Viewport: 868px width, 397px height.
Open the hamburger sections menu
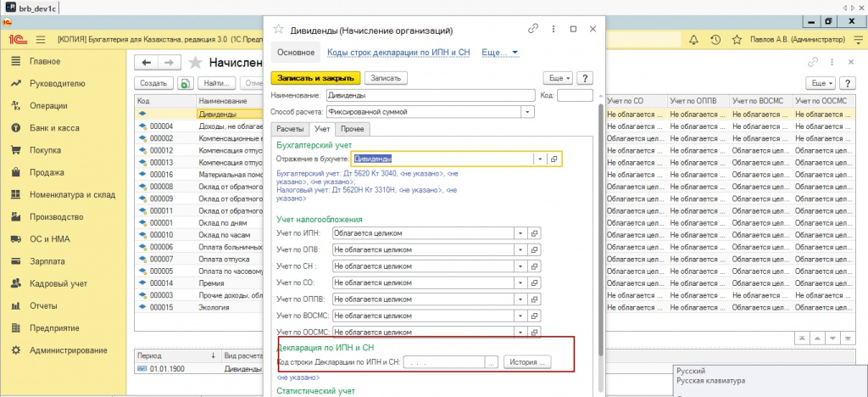[41, 40]
